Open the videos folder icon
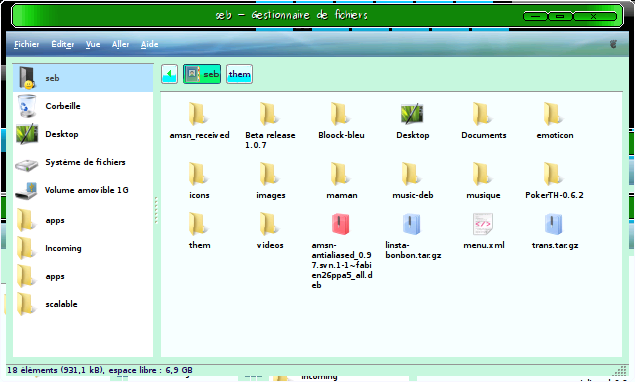Viewport: 635px width, 382px height. tap(268, 224)
